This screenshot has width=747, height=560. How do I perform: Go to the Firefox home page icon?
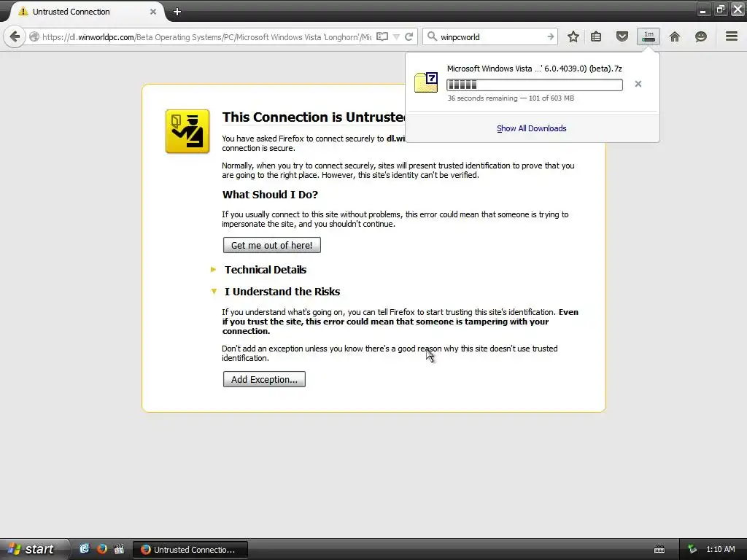tap(675, 36)
